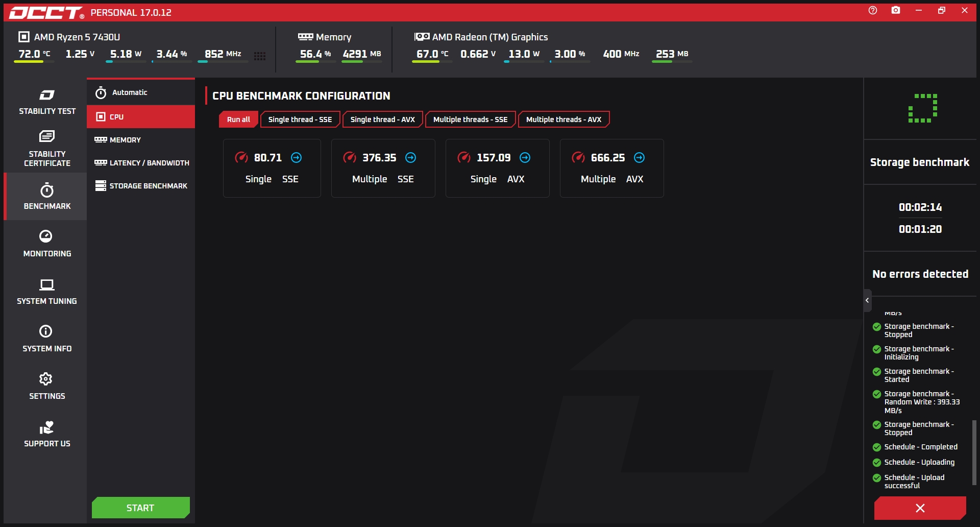Click the Run all button
This screenshot has width=980, height=527.
click(x=238, y=119)
